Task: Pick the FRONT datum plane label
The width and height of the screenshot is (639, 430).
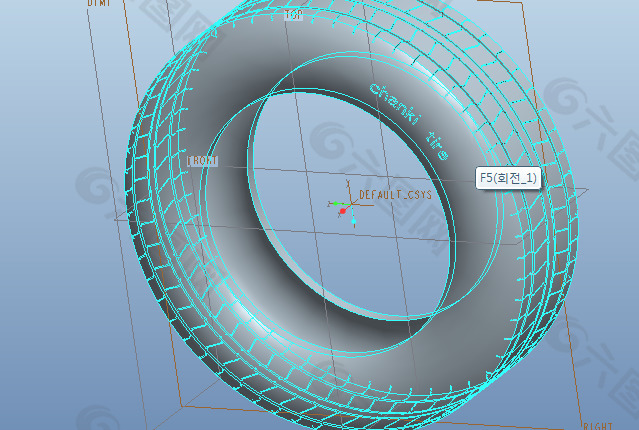Action: coord(202,160)
